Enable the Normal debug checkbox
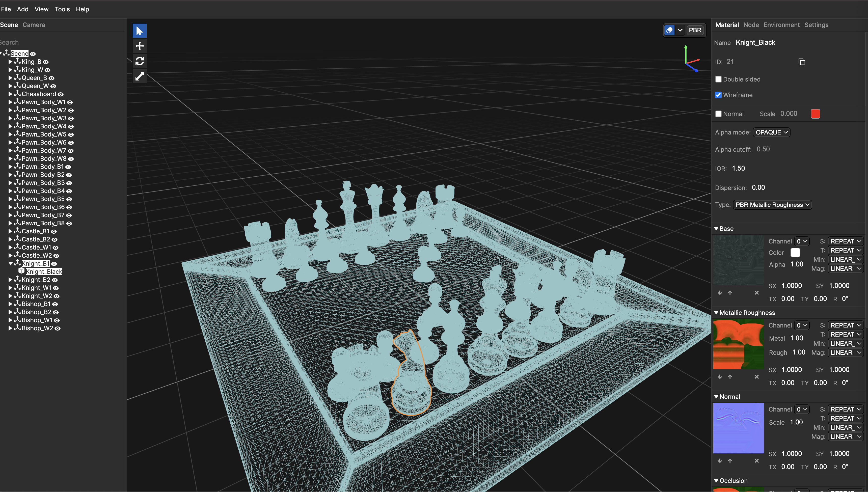Viewport: 868px width, 492px height. 718,114
